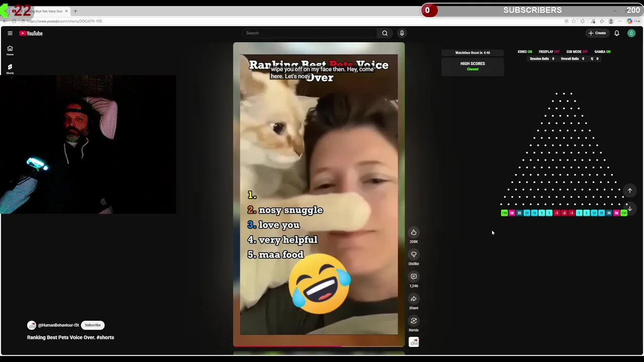644x362 pixels.
Task: Subscribe to @HumanBehaviour-l5t channel
Action: [93, 325]
